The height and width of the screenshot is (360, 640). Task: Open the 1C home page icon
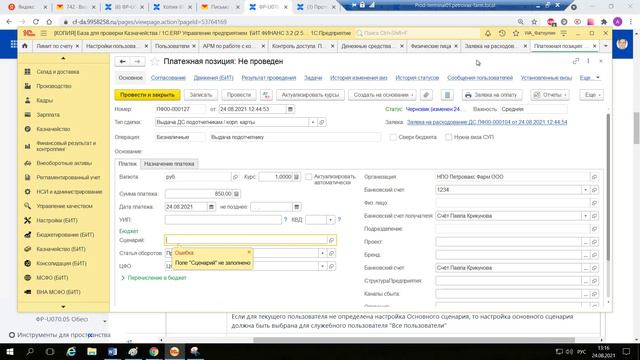25,46
